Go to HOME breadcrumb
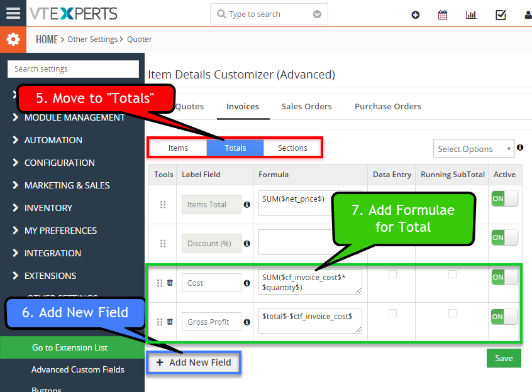The image size is (532, 392). click(x=47, y=40)
